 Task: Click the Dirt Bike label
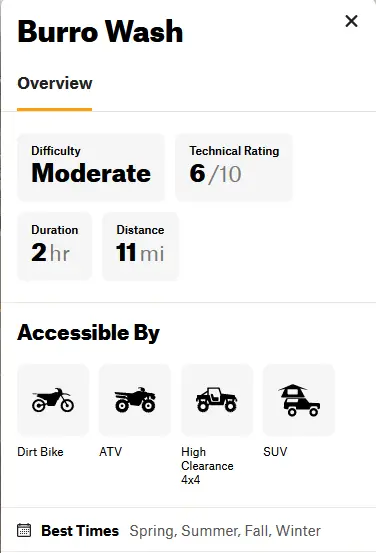point(40,452)
